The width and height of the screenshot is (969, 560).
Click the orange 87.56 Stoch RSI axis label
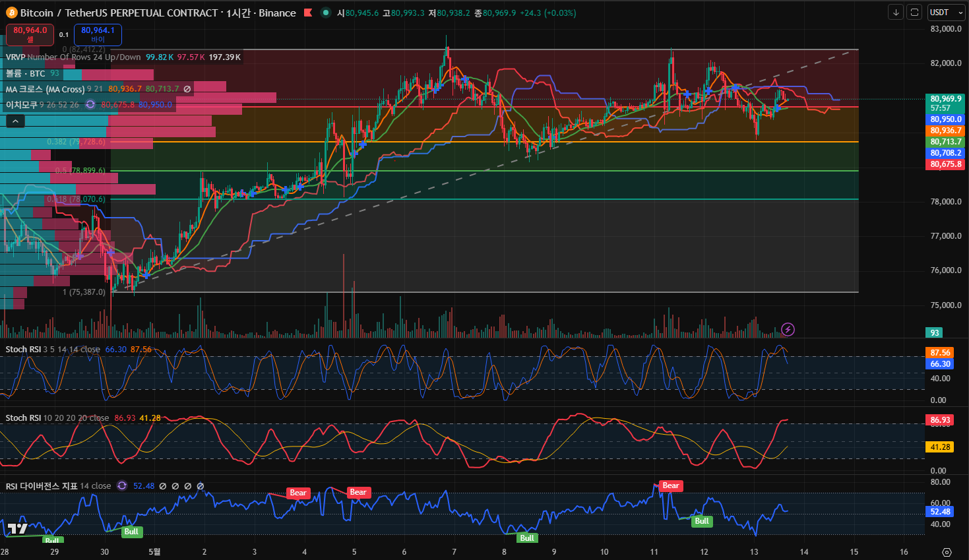[x=940, y=353]
